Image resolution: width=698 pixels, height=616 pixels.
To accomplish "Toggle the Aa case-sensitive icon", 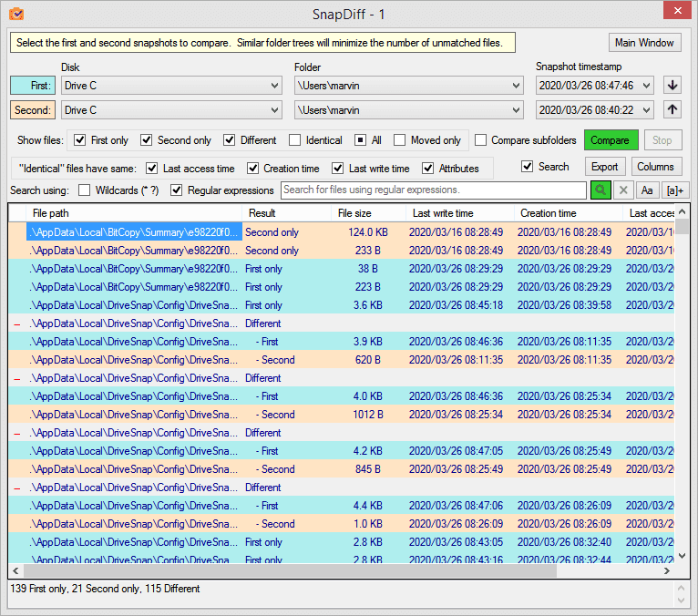I will tap(648, 190).
